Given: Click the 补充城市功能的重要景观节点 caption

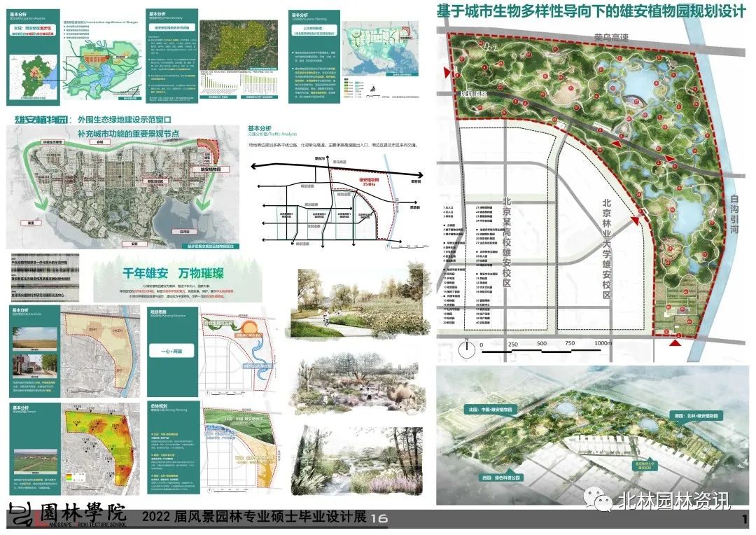Looking at the screenshot, I should click(x=128, y=134).
